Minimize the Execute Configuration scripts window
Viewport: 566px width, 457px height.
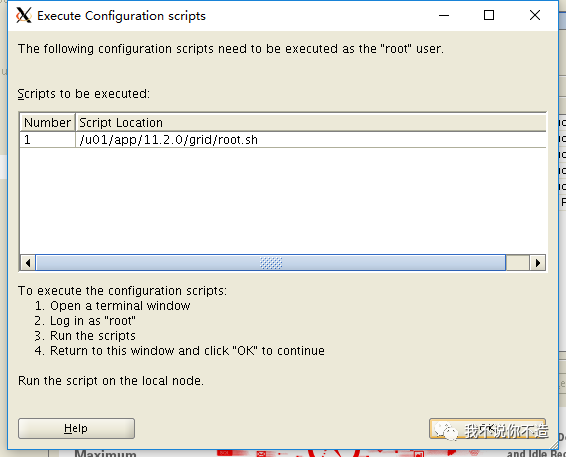point(444,16)
